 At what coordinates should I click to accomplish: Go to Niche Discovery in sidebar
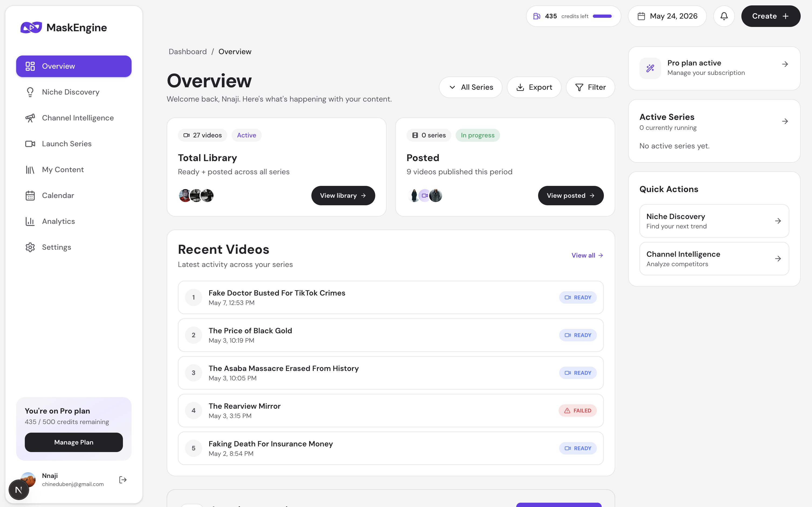pos(74,92)
